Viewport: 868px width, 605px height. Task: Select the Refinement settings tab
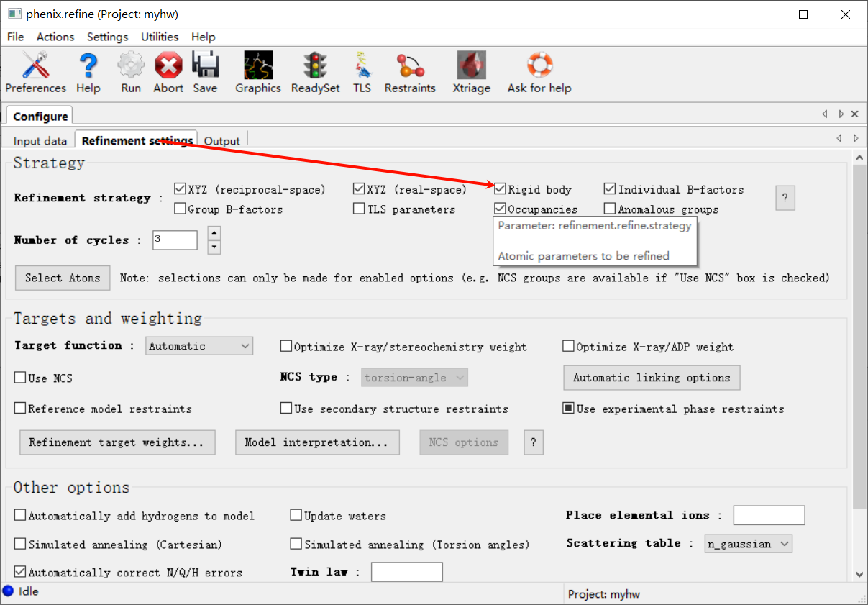click(x=137, y=140)
